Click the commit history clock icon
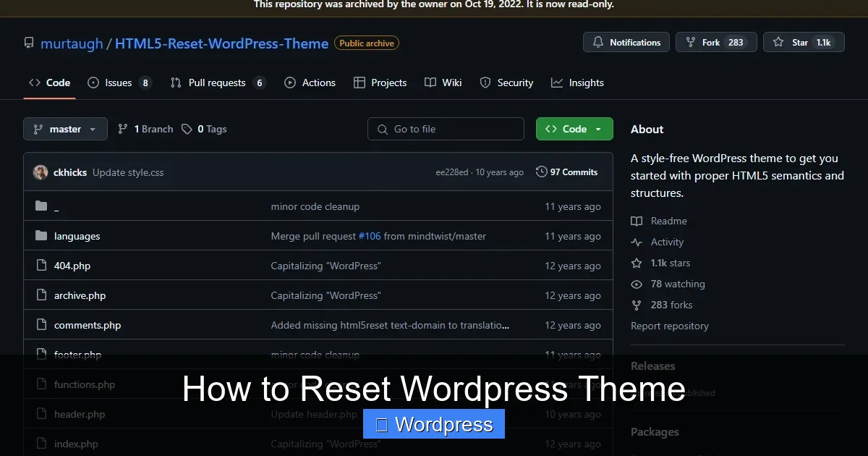Image resolution: width=868 pixels, height=456 pixels. tap(541, 172)
